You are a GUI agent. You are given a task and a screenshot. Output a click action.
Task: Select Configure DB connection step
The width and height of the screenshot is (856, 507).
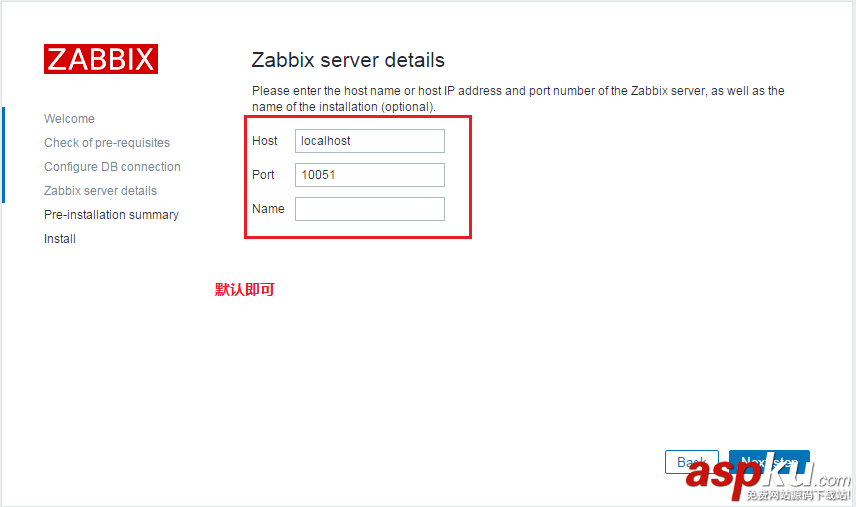click(112, 167)
